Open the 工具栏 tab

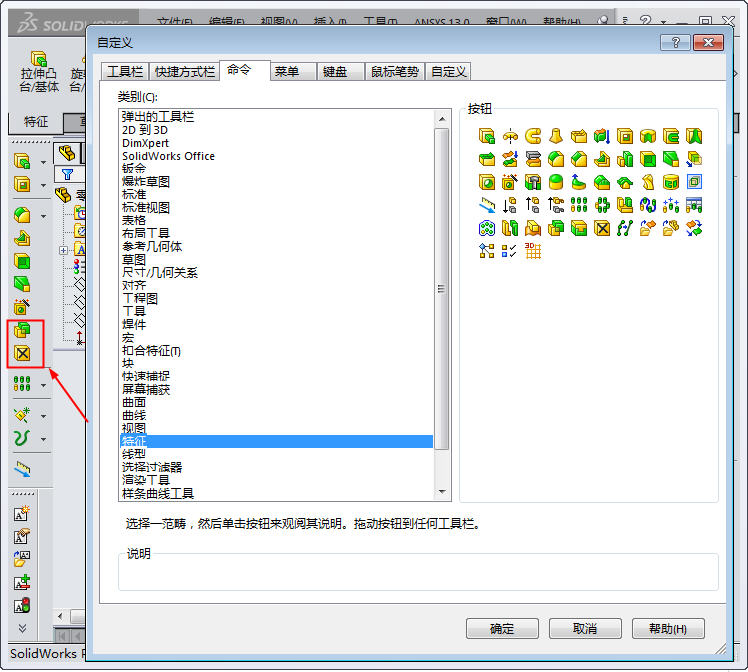pos(125,72)
